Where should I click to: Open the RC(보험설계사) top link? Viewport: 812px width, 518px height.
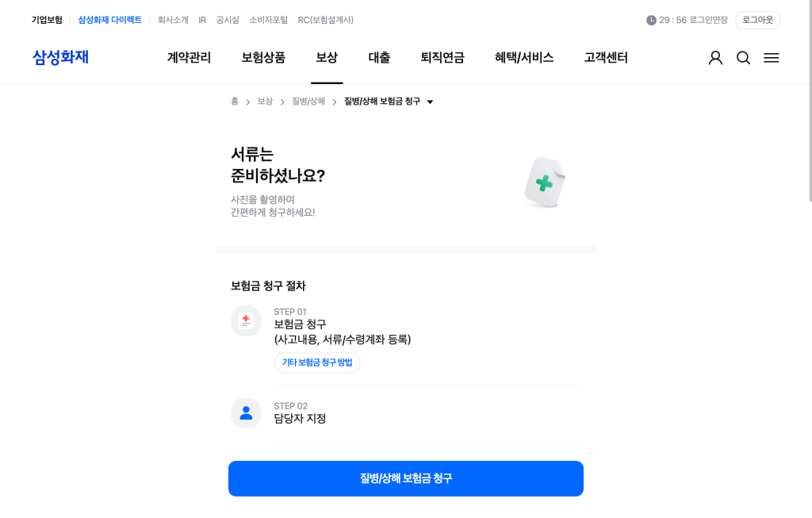pyautogui.click(x=326, y=20)
